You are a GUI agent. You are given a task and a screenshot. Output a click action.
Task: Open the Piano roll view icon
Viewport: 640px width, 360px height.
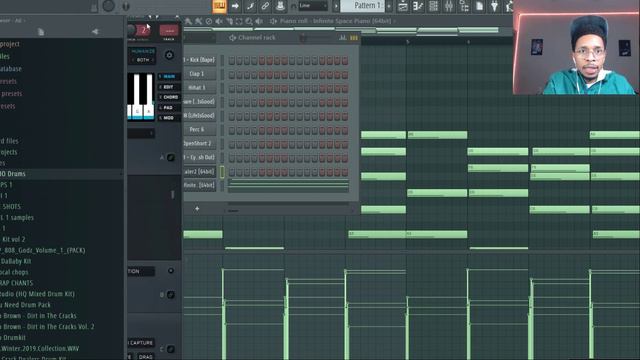coord(418,6)
